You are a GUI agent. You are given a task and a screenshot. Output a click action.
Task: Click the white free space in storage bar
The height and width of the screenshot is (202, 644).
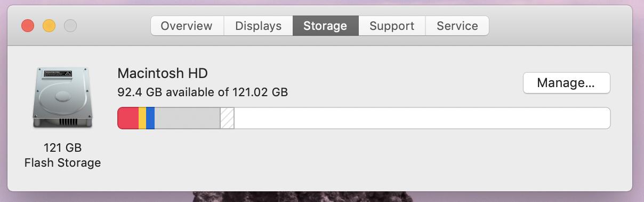pyautogui.click(x=422, y=118)
